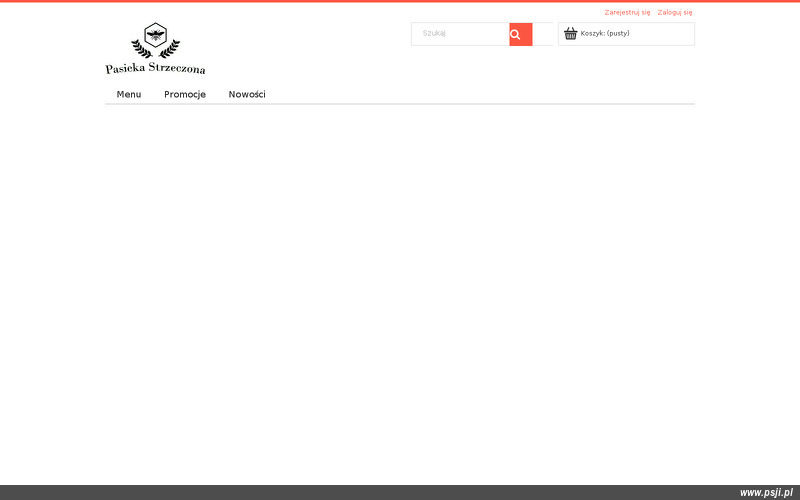This screenshot has width=800, height=500.
Task: Click the shopping basket icon
Action: [x=570, y=34]
